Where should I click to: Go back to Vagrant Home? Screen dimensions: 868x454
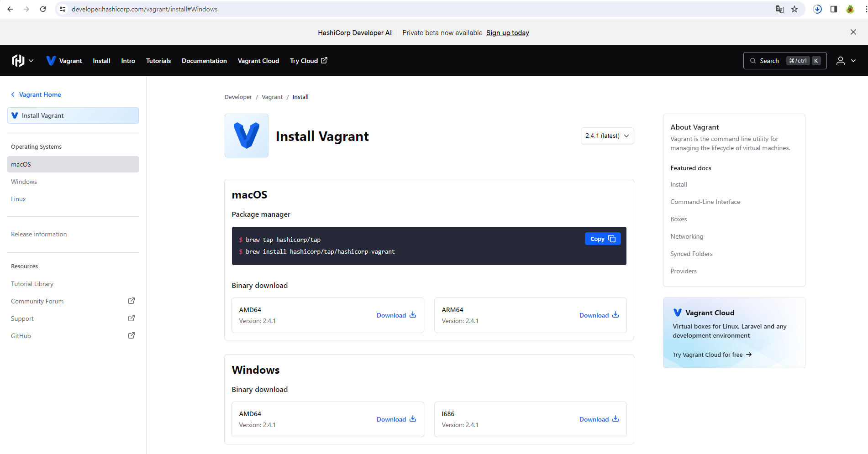coord(36,94)
